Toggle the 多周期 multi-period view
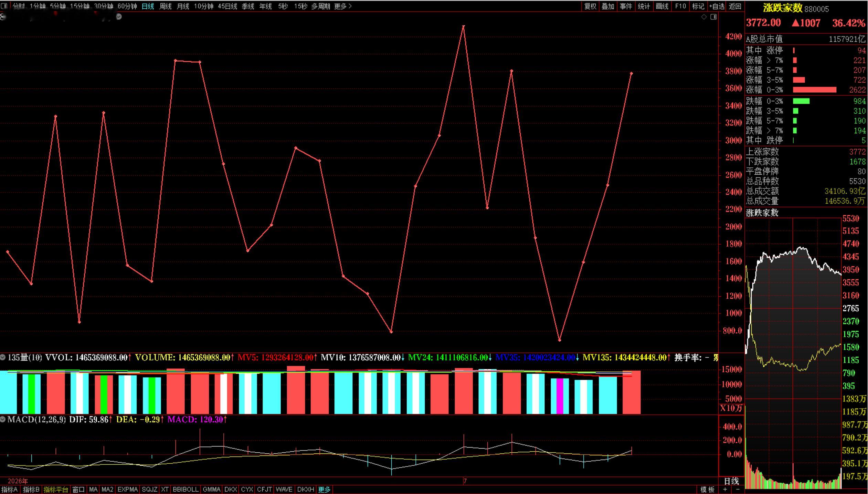This screenshot has height=494, width=868. point(320,6)
